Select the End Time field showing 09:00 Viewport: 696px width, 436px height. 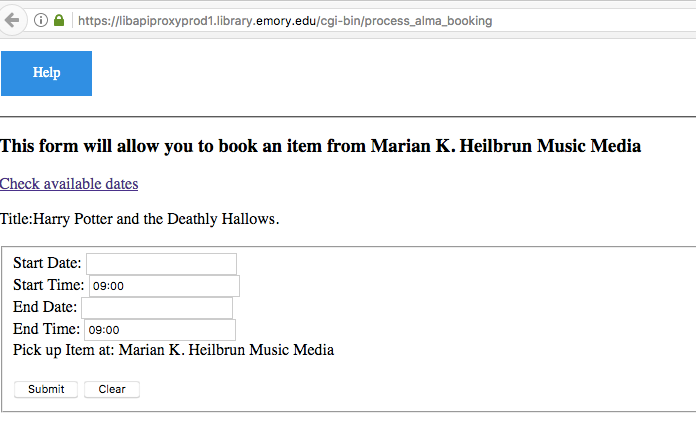[160, 329]
